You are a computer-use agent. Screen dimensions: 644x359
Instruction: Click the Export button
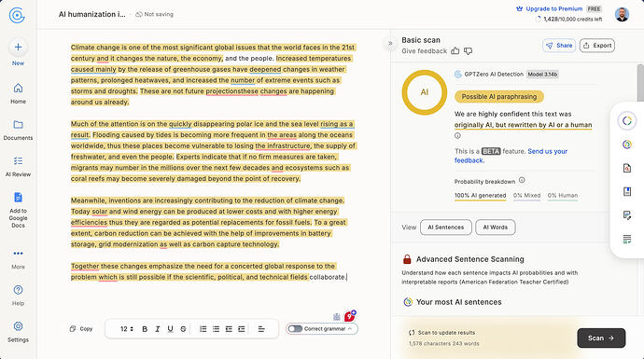597,46
